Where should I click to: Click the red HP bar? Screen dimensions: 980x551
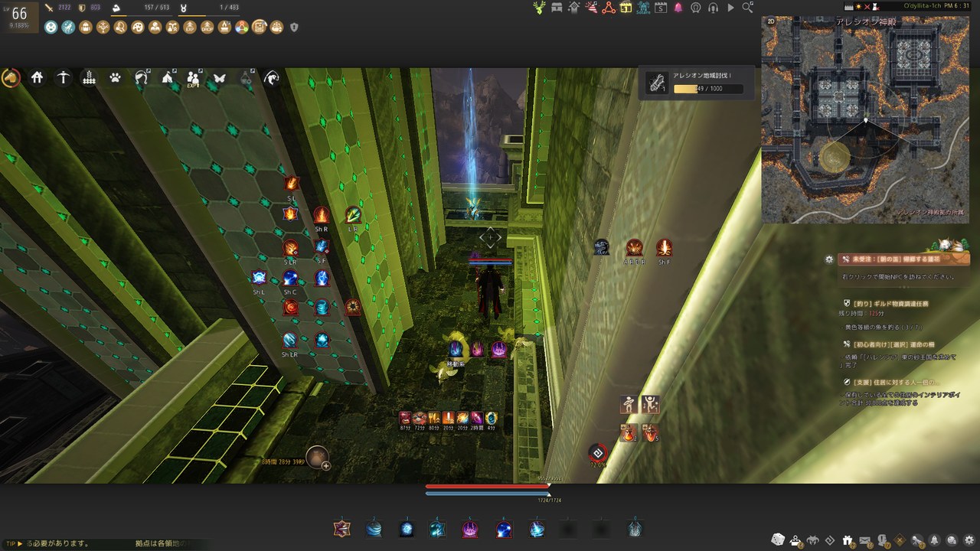point(488,486)
